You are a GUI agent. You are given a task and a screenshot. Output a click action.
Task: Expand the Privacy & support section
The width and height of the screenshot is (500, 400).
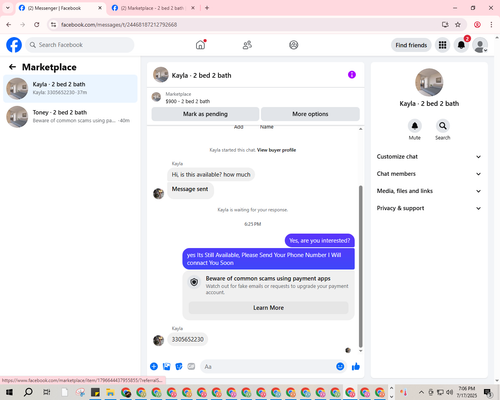[429, 208]
